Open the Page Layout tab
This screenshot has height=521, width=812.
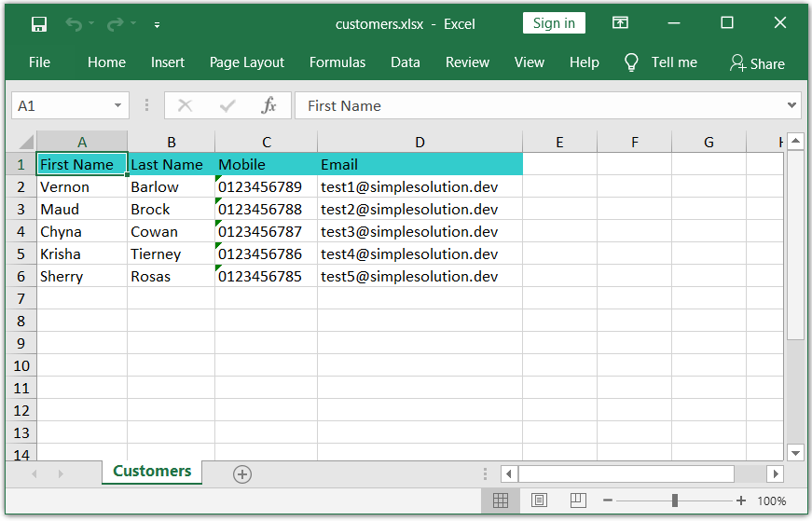(246, 62)
